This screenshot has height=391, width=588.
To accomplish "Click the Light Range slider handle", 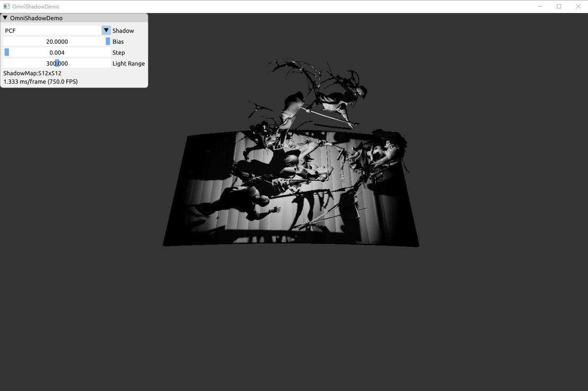I will 57,63.
